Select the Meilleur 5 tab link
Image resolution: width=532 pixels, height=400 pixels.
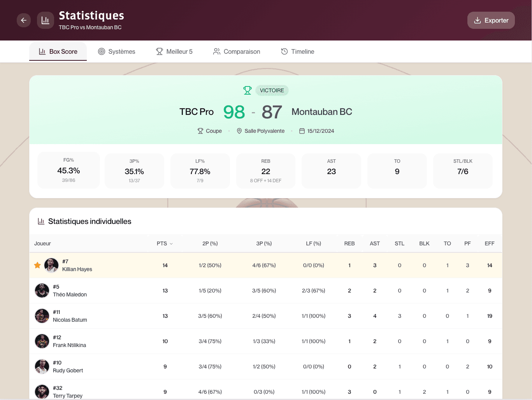click(174, 51)
